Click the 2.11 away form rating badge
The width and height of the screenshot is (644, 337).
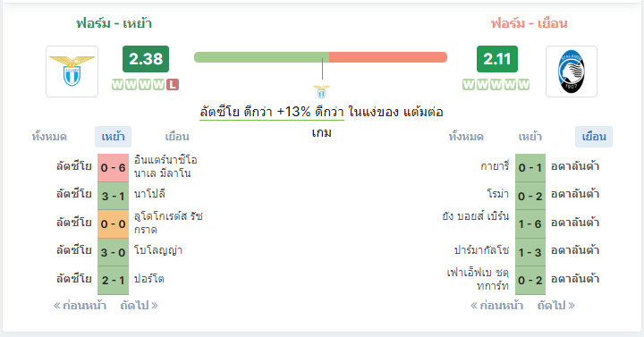pyautogui.click(x=497, y=59)
